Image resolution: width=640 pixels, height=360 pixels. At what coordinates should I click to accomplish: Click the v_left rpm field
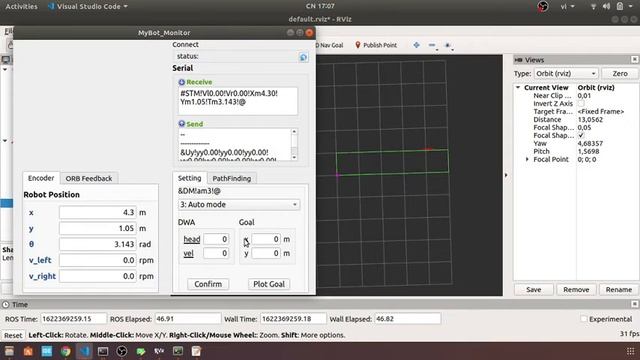coord(98,260)
